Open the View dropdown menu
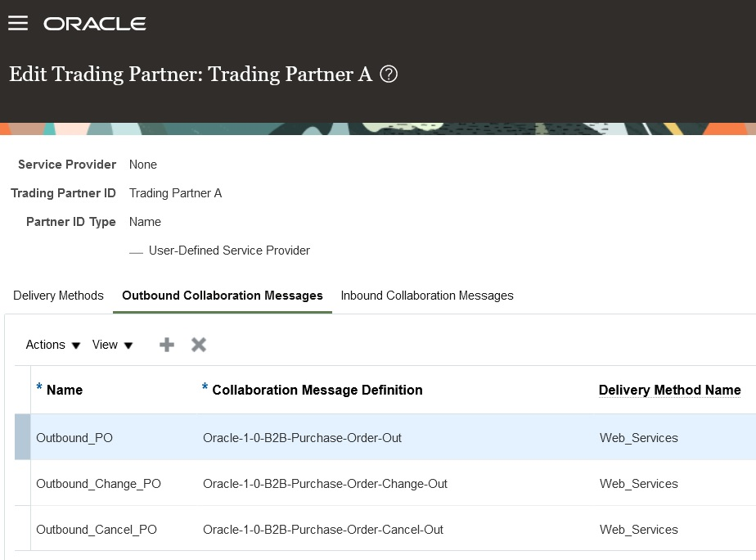This screenshot has height=560, width=756. coord(112,345)
